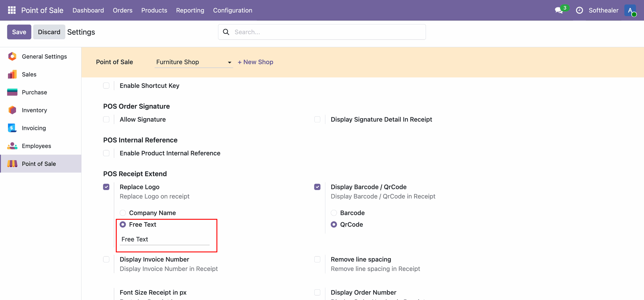Click the Point of Sale shop icon

click(x=12, y=164)
